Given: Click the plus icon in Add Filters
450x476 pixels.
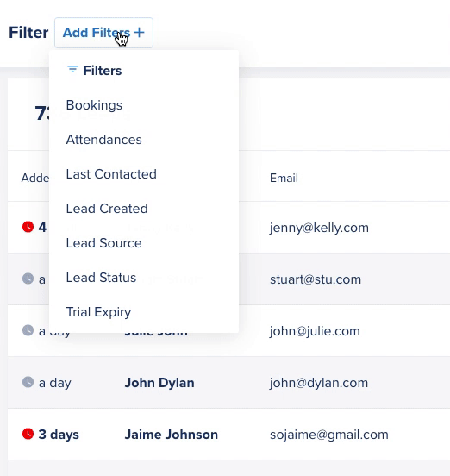Looking at the screenshot, I should point(140,33).
